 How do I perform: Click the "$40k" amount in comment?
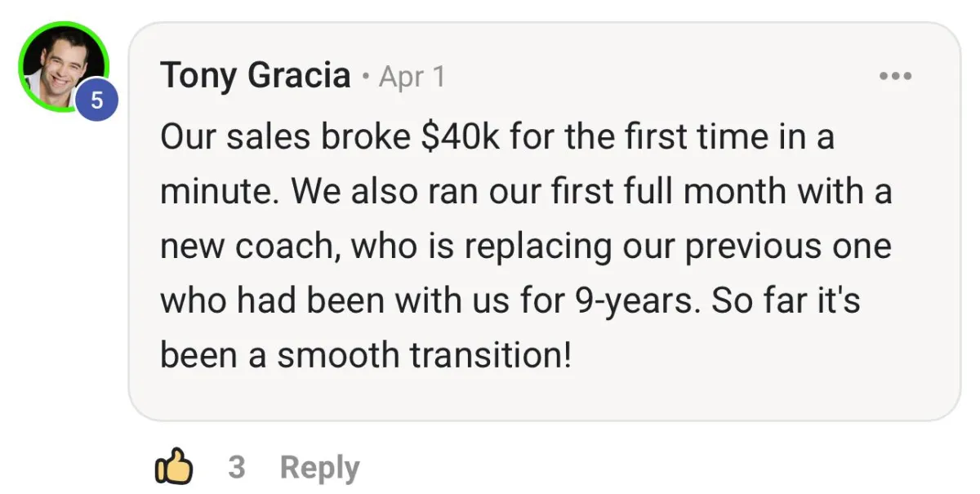(461, 136)
